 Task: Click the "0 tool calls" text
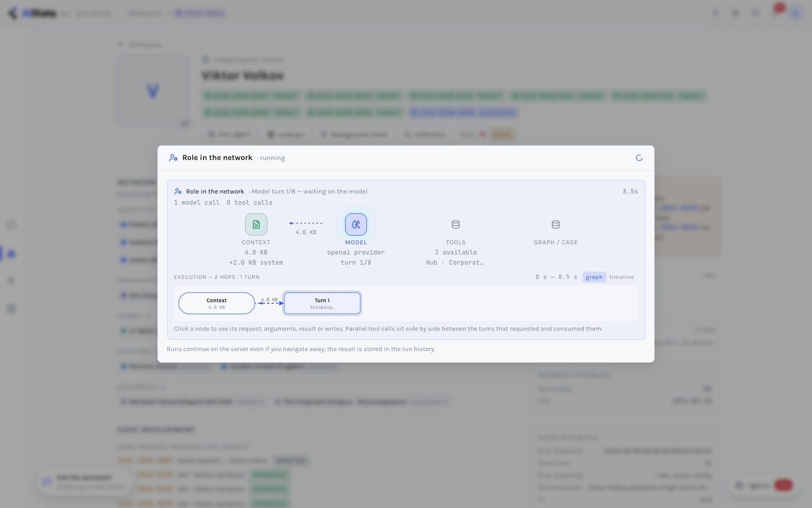(250, 203)
